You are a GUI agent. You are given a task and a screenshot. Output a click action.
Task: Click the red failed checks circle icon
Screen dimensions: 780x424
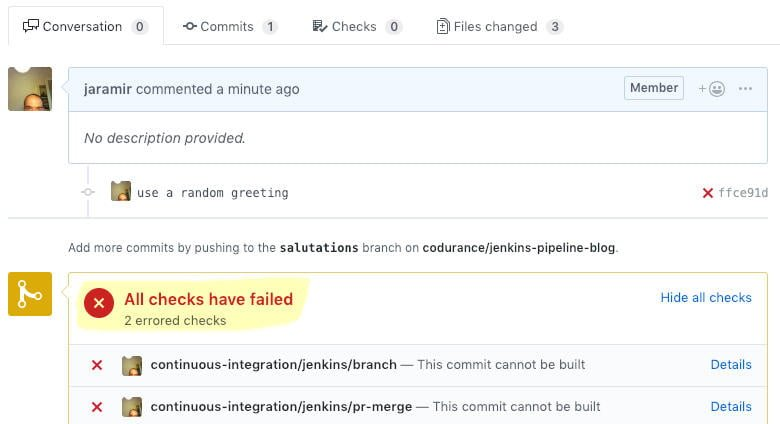98,303
